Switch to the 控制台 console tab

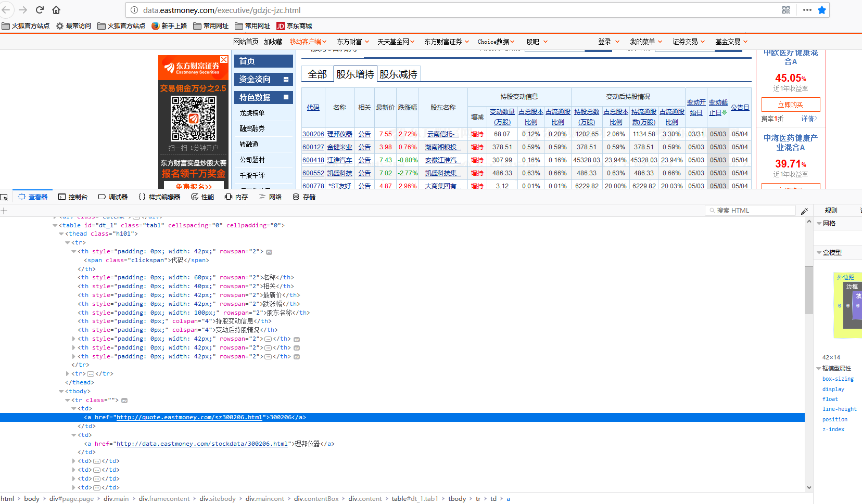pos(73,197)
